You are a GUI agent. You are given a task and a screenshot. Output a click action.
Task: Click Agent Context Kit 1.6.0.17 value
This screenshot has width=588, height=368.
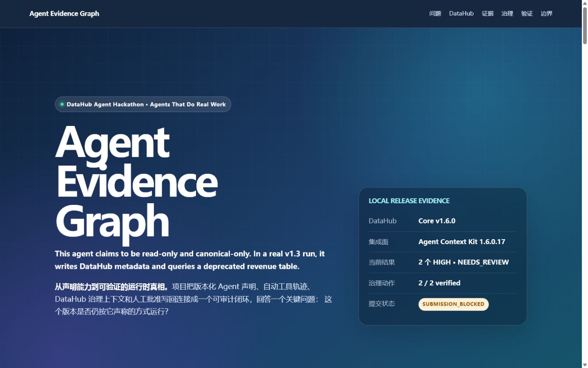[x=462, y=242]
